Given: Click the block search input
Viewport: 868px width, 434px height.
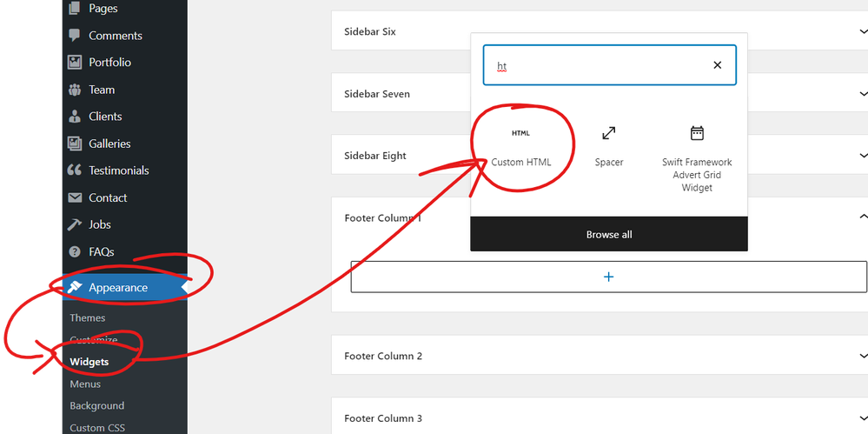Looking at the screenshot, I should click(x=609, y=65).
